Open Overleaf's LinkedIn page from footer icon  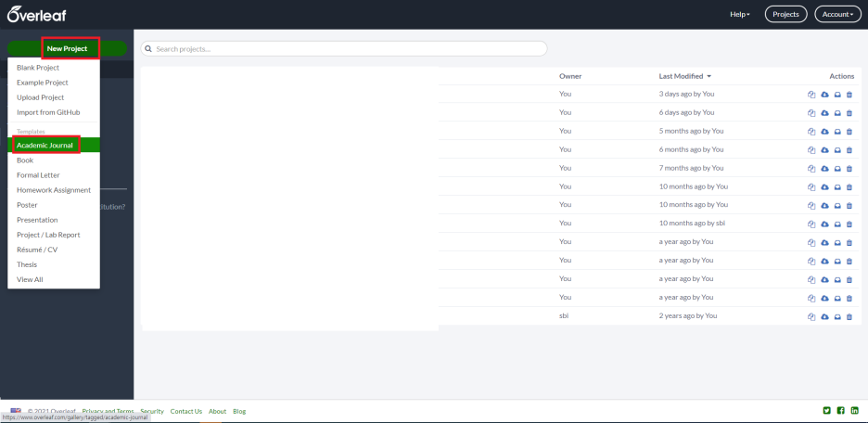pos(855,410)
